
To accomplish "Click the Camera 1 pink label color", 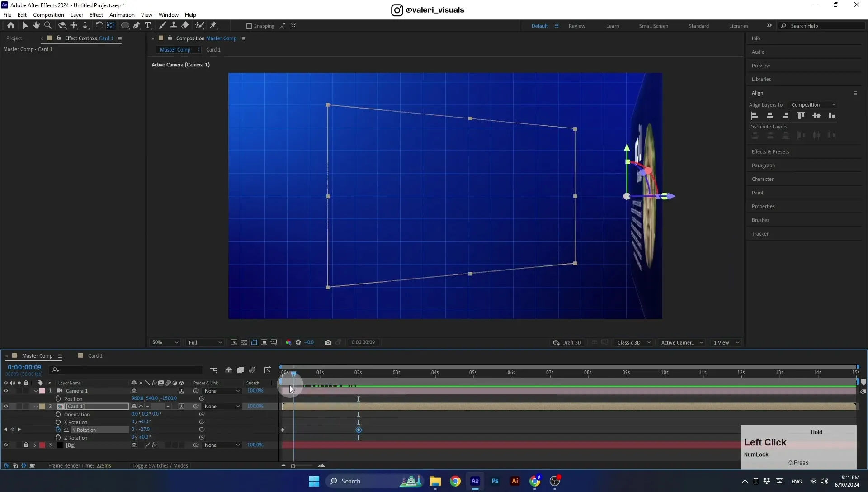I will 42,391.
